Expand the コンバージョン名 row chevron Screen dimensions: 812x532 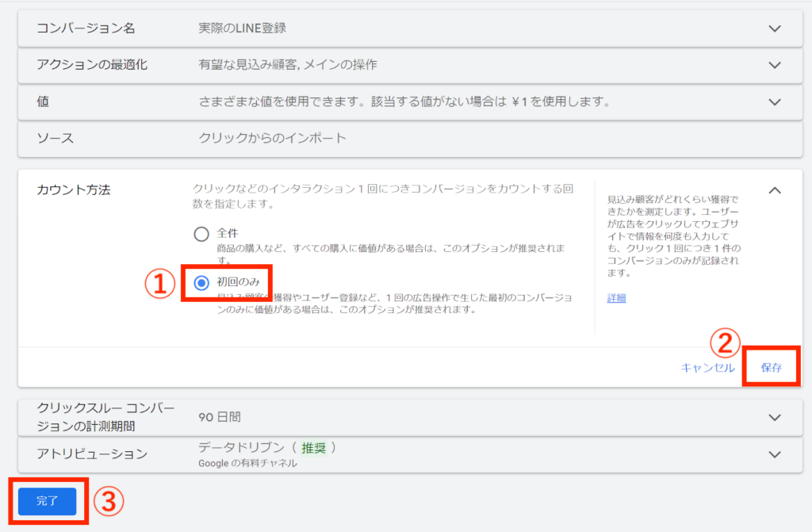tap(775, 29)
